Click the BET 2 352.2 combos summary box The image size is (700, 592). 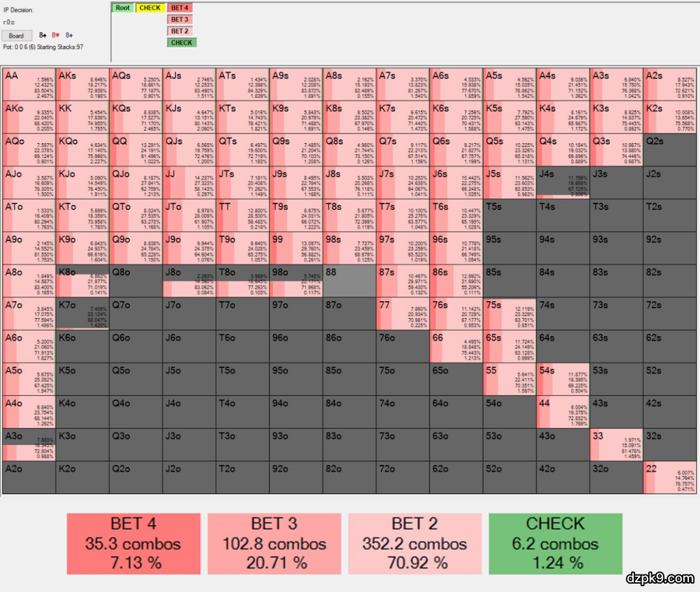pyautogui.click(x=415, y=543)
